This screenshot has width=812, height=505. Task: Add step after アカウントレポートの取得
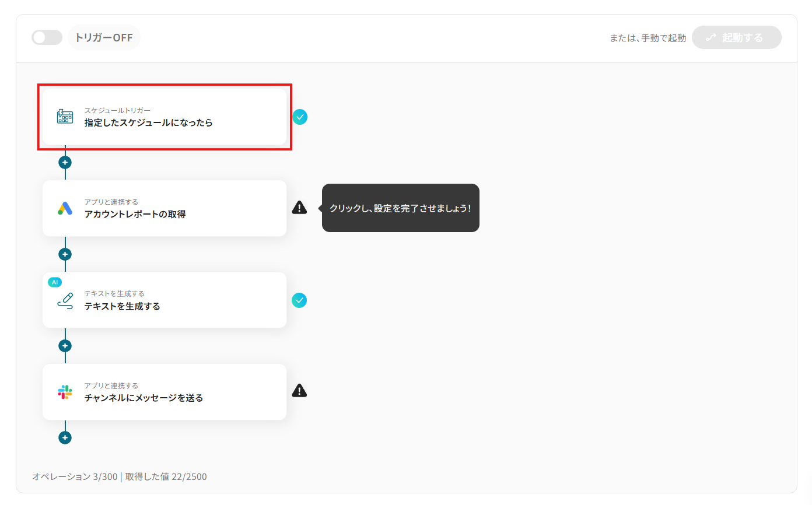pos(65,254)
